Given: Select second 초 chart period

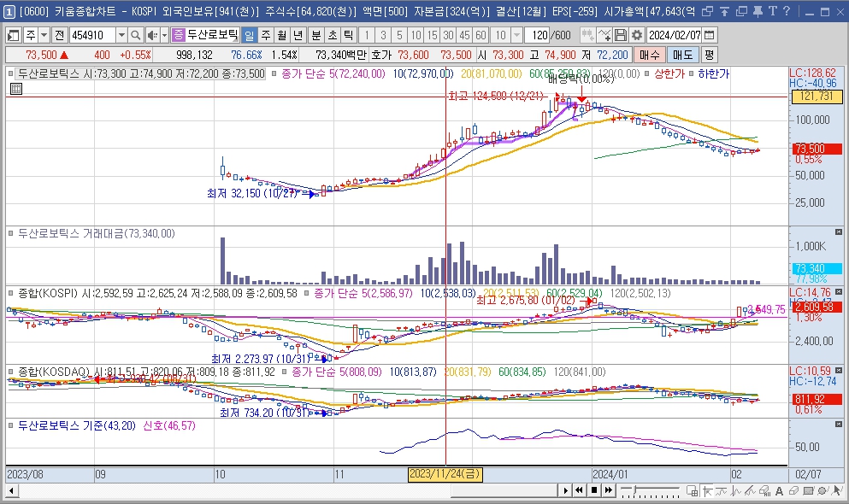Looking at the screenshot, I should (333, 35).
